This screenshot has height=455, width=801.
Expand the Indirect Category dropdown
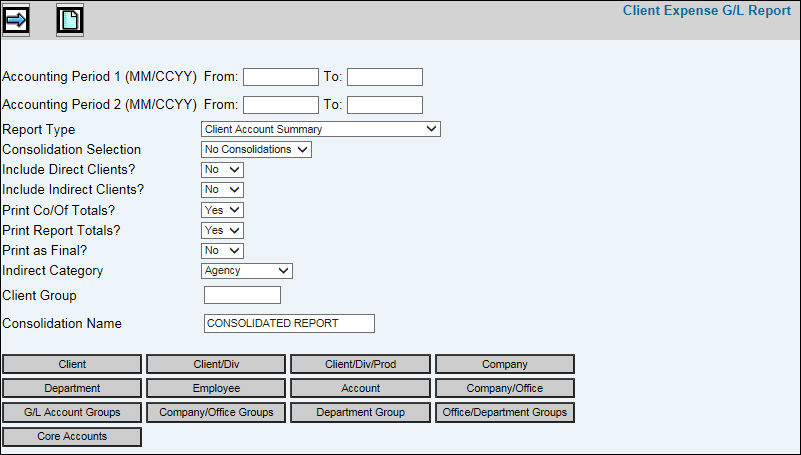click(246, 270)
